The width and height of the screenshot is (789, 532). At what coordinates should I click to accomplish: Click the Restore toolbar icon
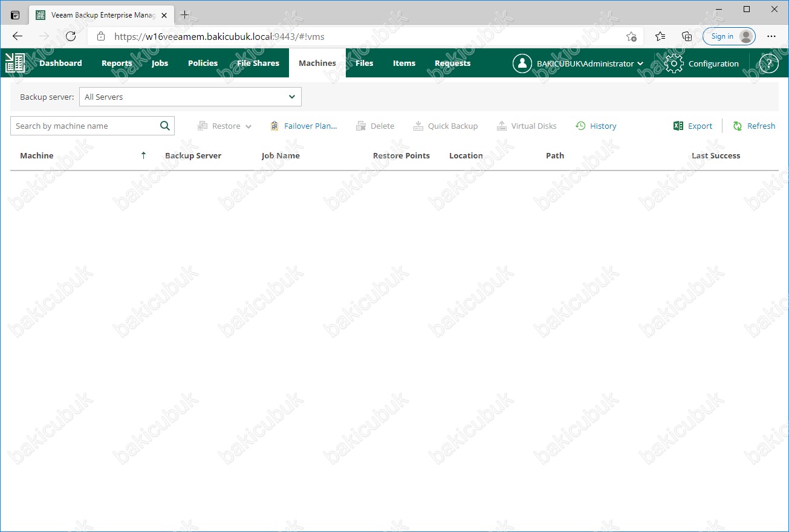[203, 126]
